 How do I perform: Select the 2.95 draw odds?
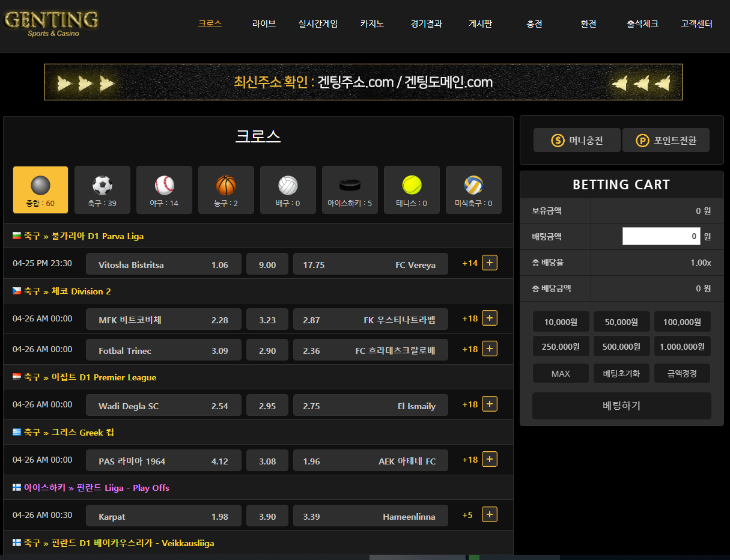tap(267, 406)
